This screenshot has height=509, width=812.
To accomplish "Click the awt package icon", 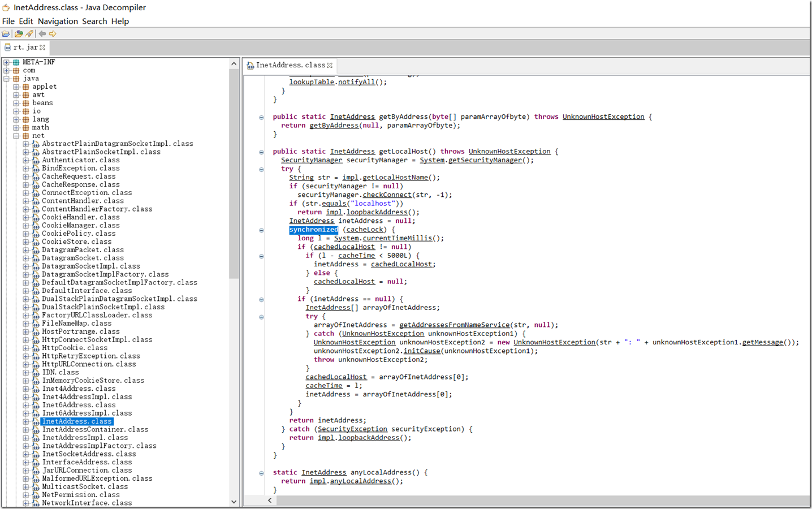I will pos(26,95).
